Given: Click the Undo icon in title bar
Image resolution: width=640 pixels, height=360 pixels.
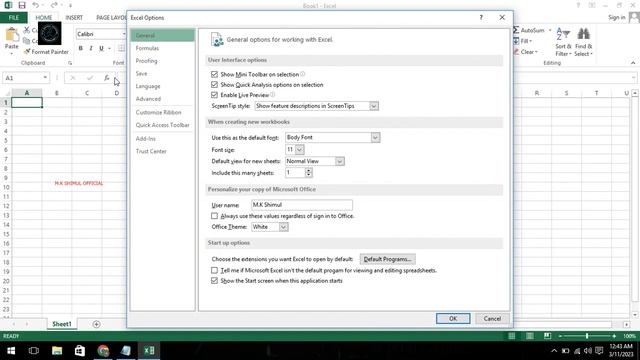Looking at the screenshot, I should (x=36, y=5).
